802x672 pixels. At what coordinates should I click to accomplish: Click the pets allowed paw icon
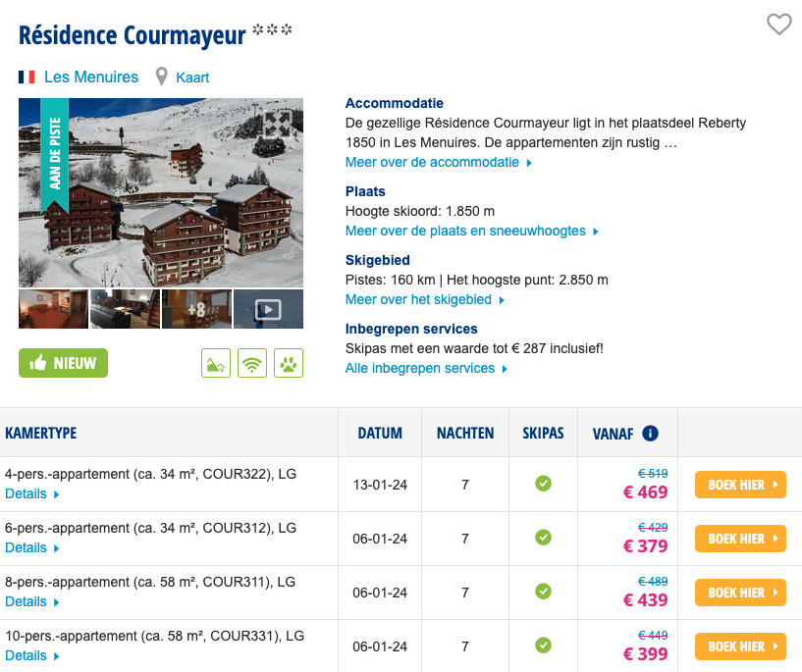[x=289, y=363]
